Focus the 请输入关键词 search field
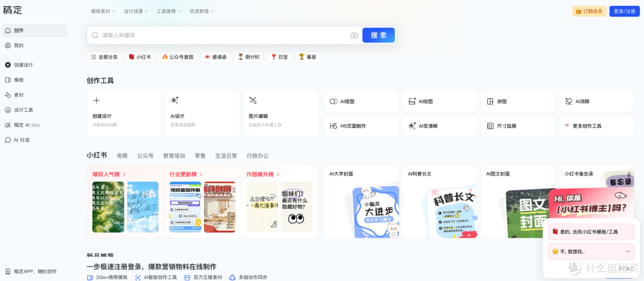The height and width of the screenshot is (281, 644). point(224,35)
